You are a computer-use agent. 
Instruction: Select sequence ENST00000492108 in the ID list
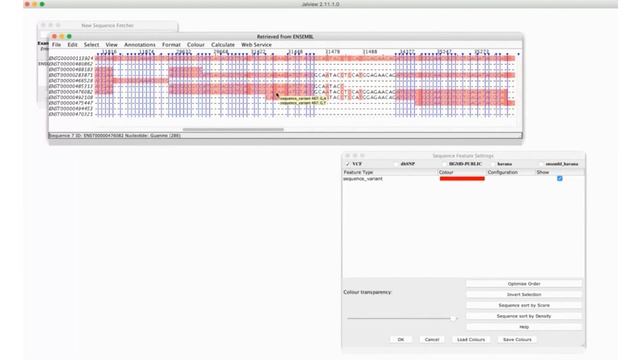click(x=71, y=98)
